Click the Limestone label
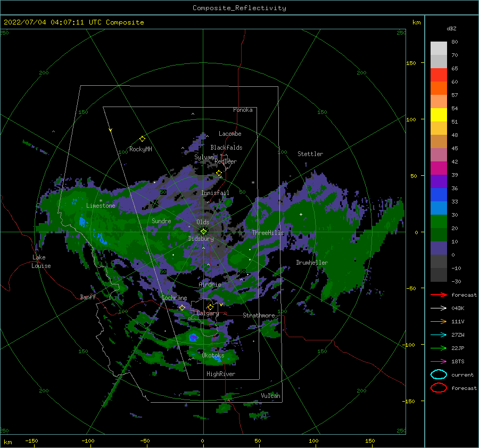The width and height of the screenshot is (479, 448). pyautogui.click(x=101, y=206)
